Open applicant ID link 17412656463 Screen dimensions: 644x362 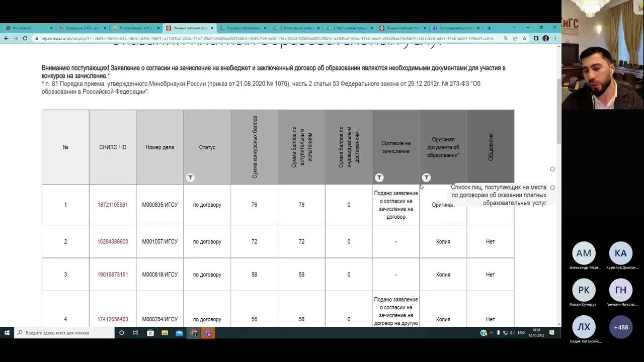[x=113, y=319]
